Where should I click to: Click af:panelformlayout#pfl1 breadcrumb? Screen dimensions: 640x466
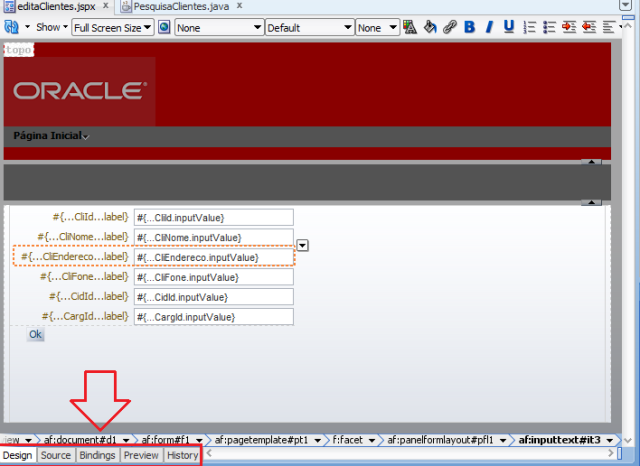[440, 440]
